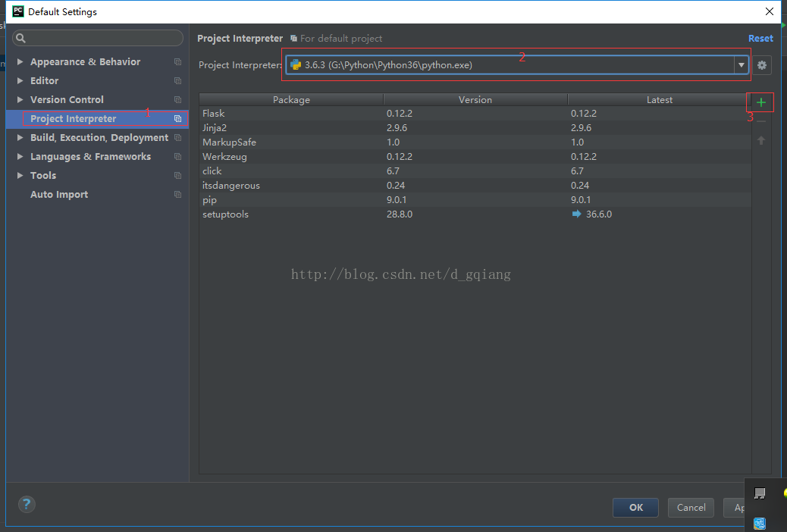Click copy icon next to Appearance & Behavior

pyautogui.click(x=177, y=61)
